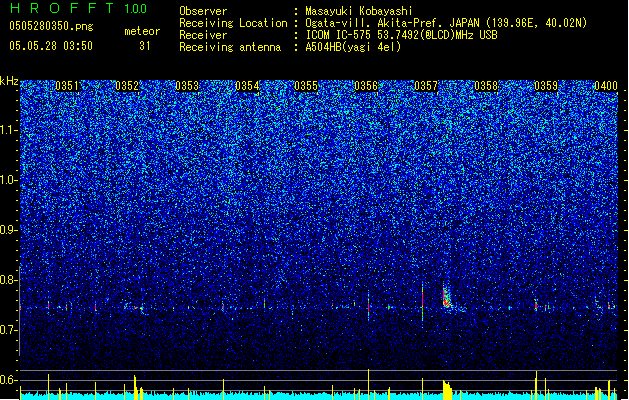The height and width of the screenshot is (400, 629).
Task: Click the 1.1 kHz axis tick label
Action: coord(9,130)
